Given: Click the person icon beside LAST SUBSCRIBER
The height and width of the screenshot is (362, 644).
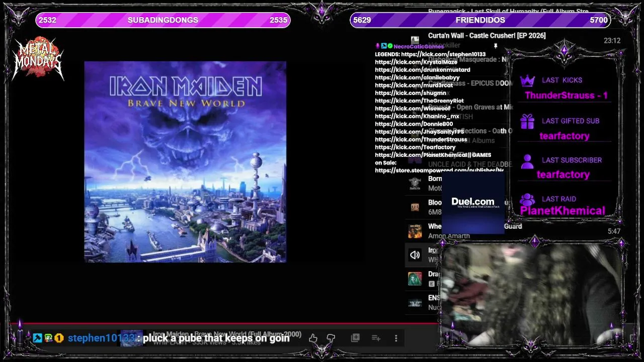Looking at the screenshot, I should pos(527,161).
